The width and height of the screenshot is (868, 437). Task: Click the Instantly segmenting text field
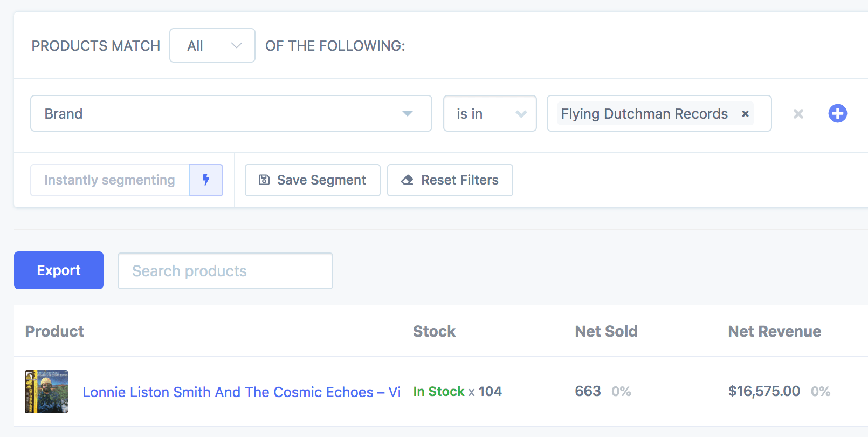pyautogui.click(x=109, y=180)
